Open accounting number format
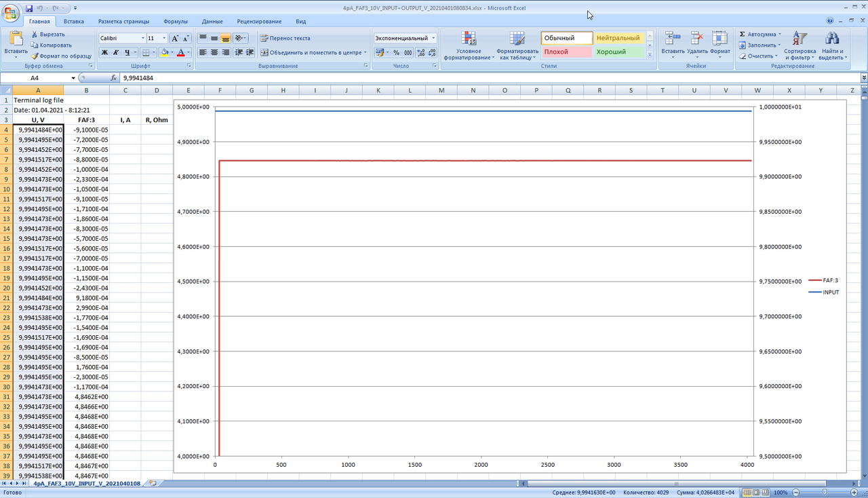The height and width of the screenshot is (498, 868). point(381,52)
